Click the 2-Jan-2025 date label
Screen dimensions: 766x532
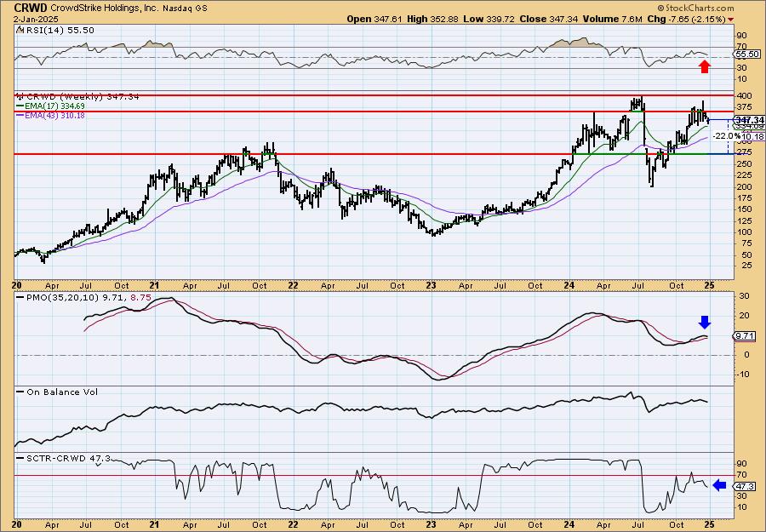coord(36,19)
